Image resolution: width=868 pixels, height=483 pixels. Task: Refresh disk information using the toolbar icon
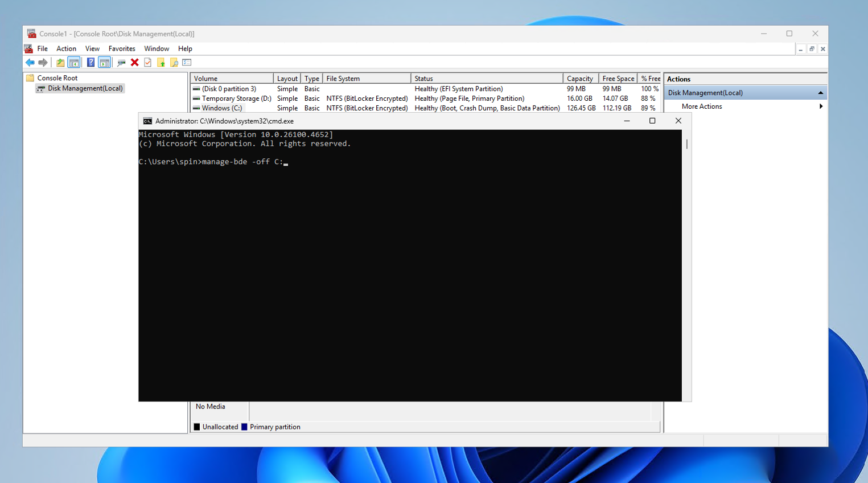(122, 63)
